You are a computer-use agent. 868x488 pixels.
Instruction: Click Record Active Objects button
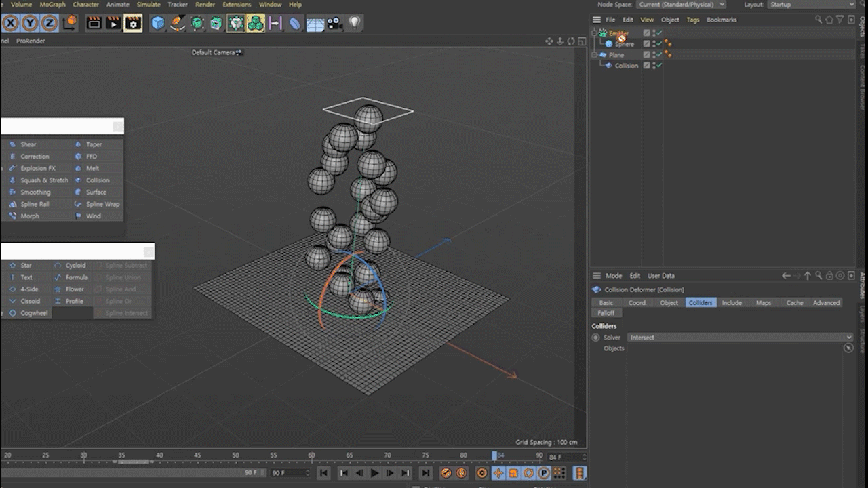tap(446, 473)
